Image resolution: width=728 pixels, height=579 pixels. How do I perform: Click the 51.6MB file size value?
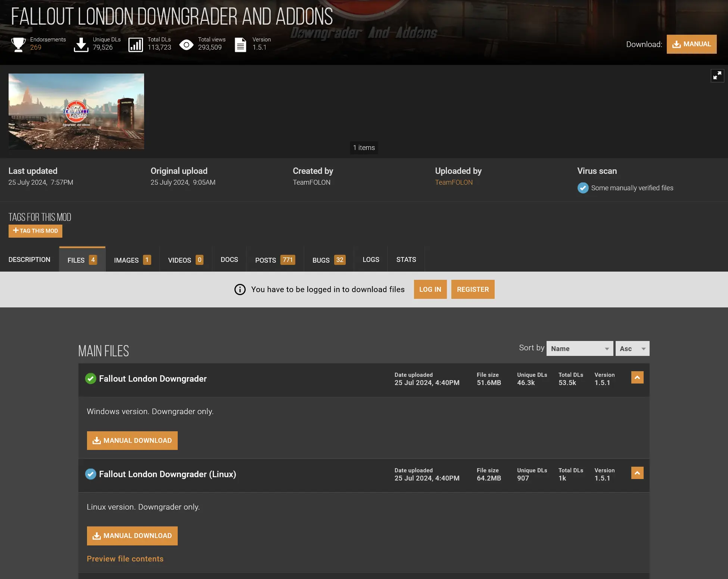coord(489,383)
